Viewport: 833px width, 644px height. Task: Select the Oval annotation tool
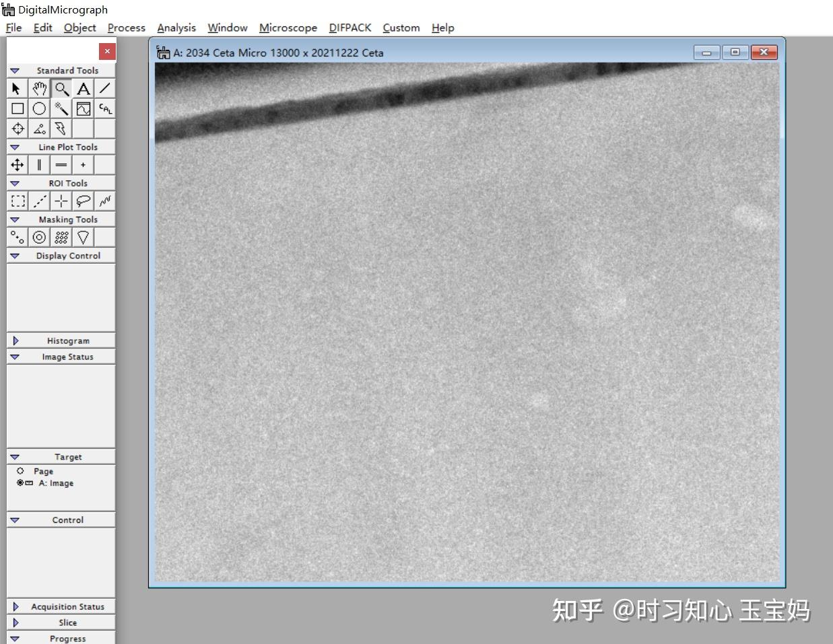39,108
